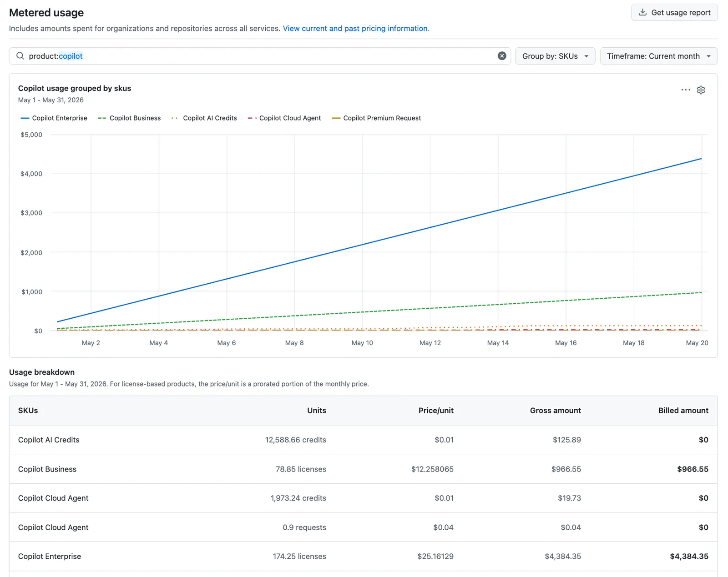Click the 174.25 licenses cell
728x577 pixels.
coord(299,556)
